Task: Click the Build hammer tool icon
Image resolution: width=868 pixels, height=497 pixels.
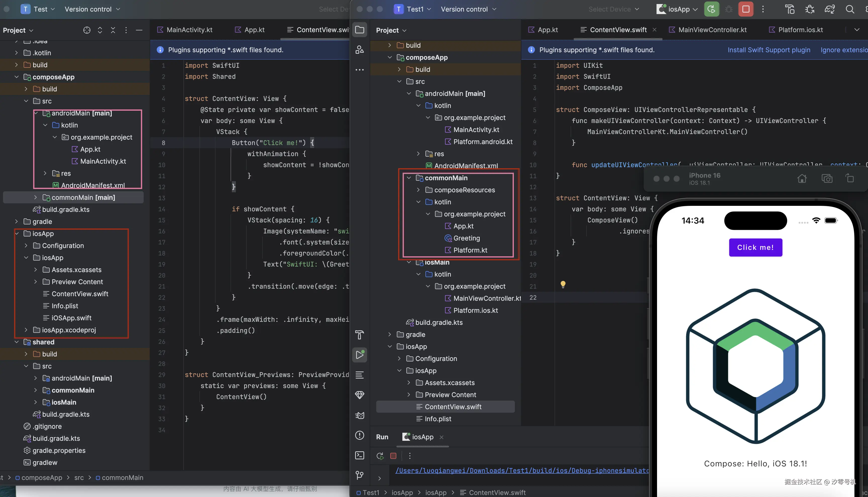Action: point(360,335)
